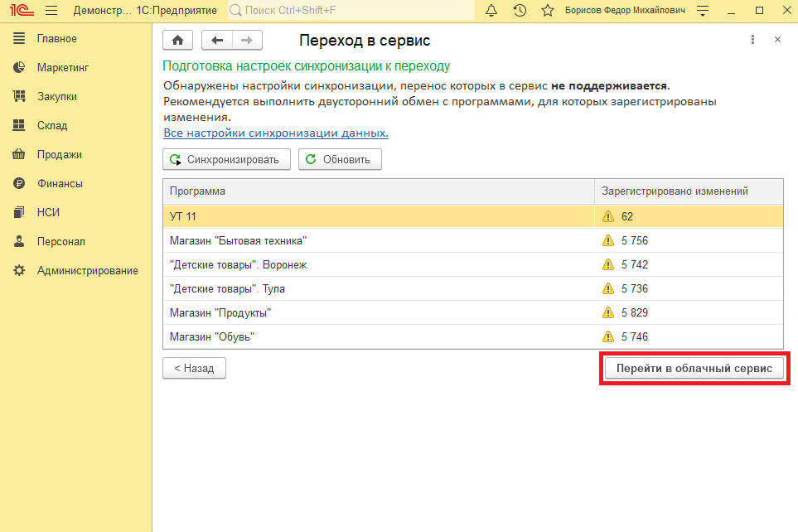The height and width of the screenshot is (532, 798).
Task: Open Все настройки синхронизации данных link
Action: coord(276,133)
